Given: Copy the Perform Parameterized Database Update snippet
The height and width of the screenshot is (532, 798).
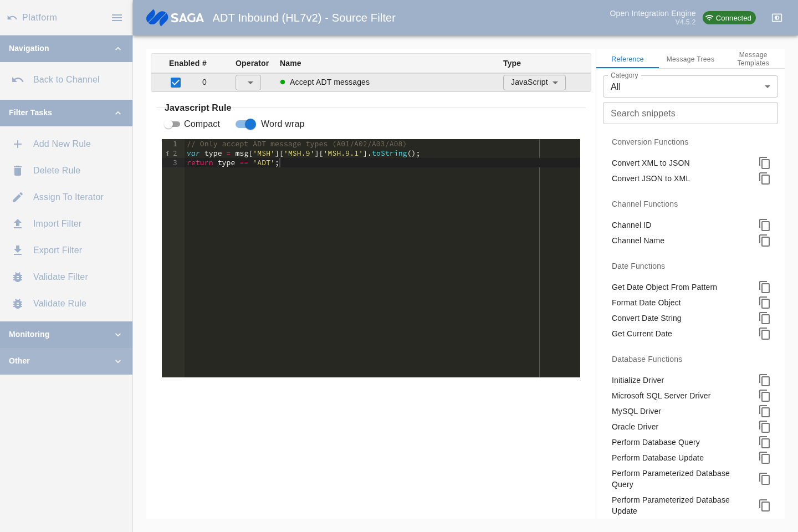Looking at the screenshot, I should [x=765, y=505].
